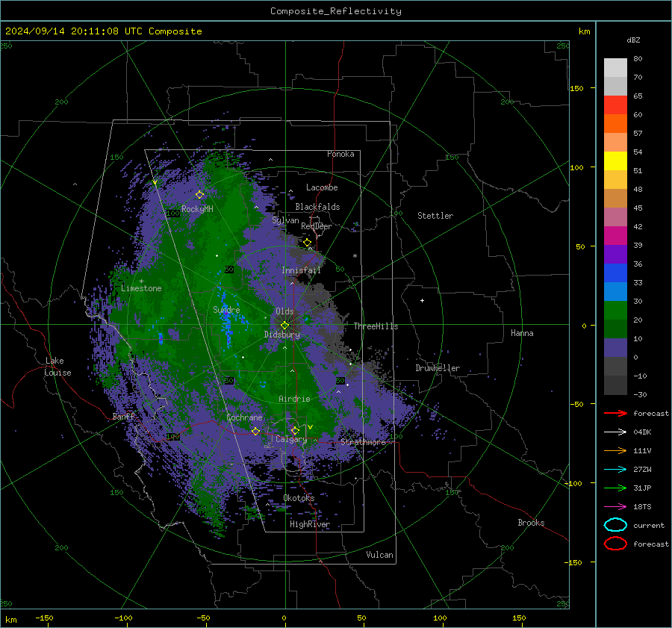Image resolution: width=672 pixels, height=628 pixels.
Task: Click the 150 value on right axis
Action: (576, 88)
